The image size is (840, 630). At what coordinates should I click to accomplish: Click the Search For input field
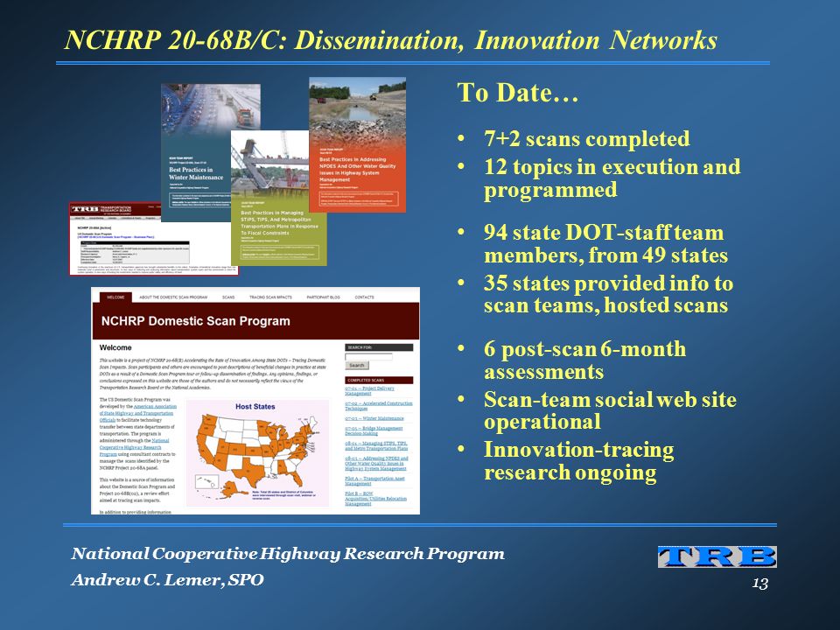click(369, 357)
